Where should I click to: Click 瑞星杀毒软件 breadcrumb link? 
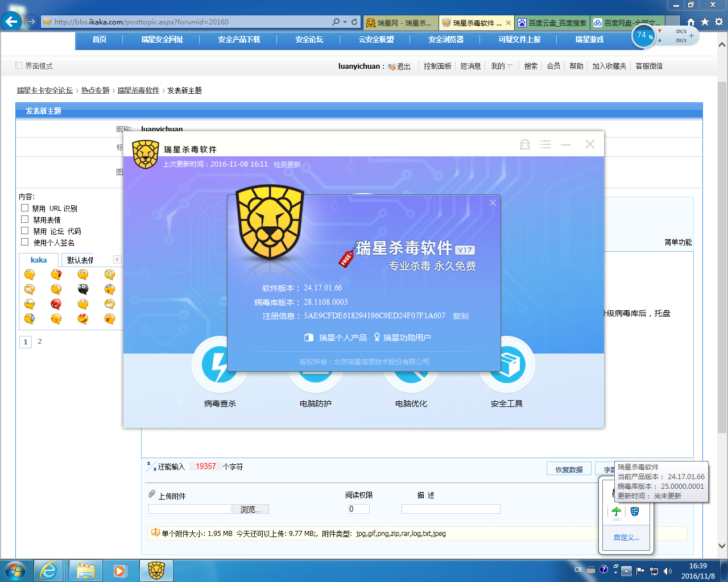[x=138, y=90]
